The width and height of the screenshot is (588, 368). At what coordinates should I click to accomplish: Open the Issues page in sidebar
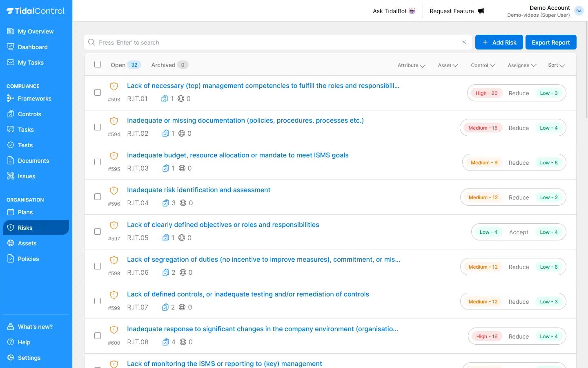coord(27,176)
